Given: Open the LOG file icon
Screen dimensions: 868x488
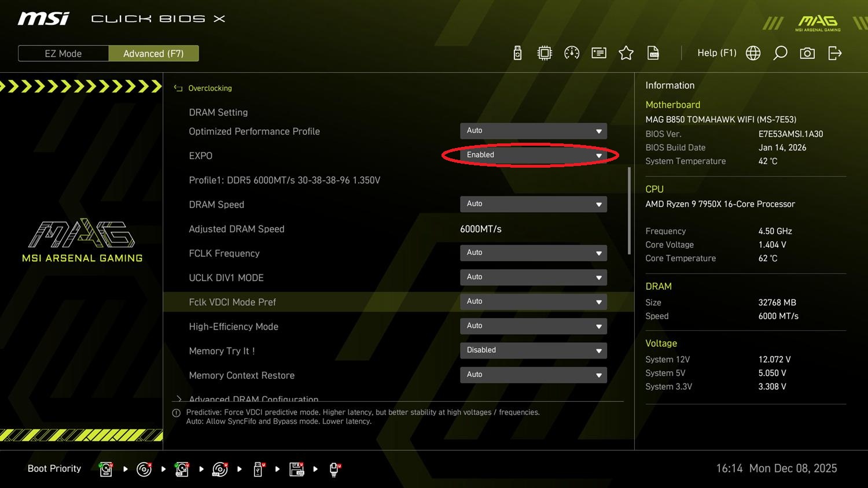Looking at the screenshot, I should click(653, 53).
